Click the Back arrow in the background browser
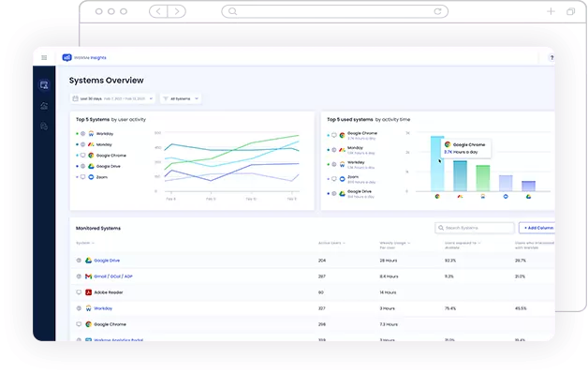Viewport: 588px width, 374px height. (158, 11)
